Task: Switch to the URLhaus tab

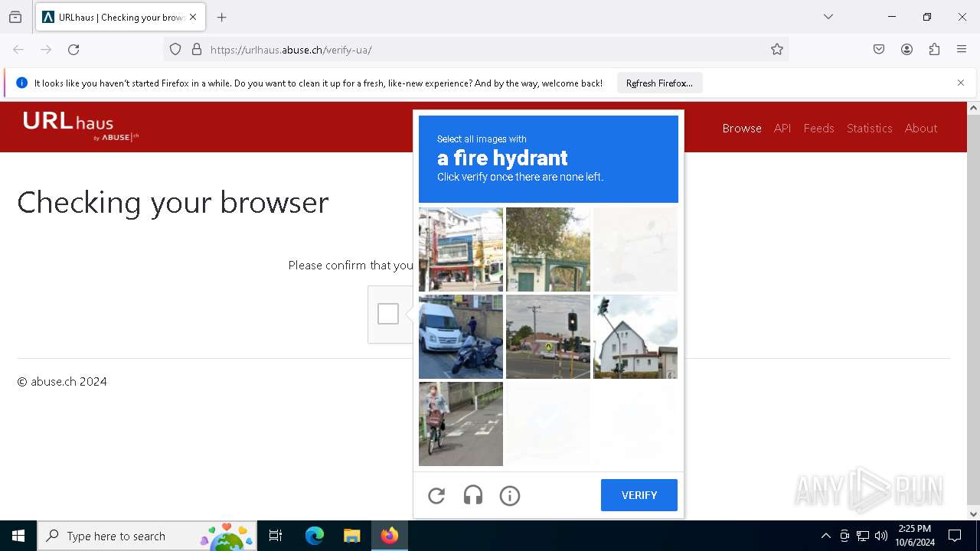Action: point(120,17)
